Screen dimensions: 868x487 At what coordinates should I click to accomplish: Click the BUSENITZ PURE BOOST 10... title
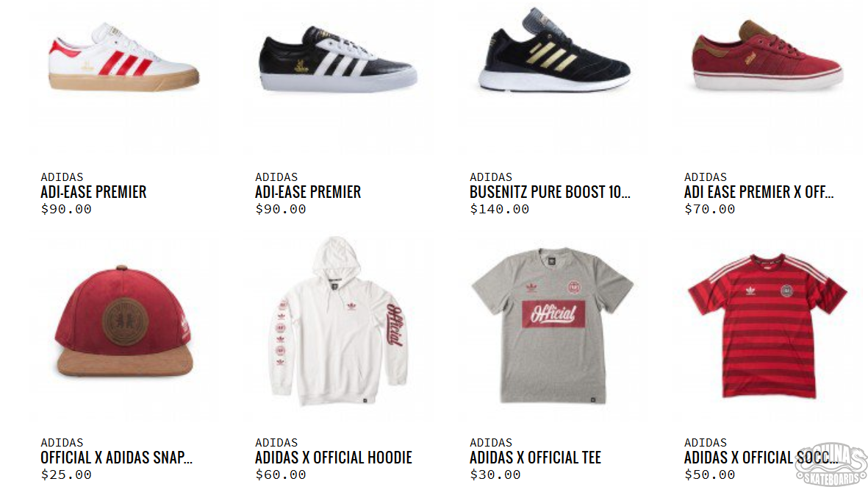pyautogui.click(x=550, y=192)
